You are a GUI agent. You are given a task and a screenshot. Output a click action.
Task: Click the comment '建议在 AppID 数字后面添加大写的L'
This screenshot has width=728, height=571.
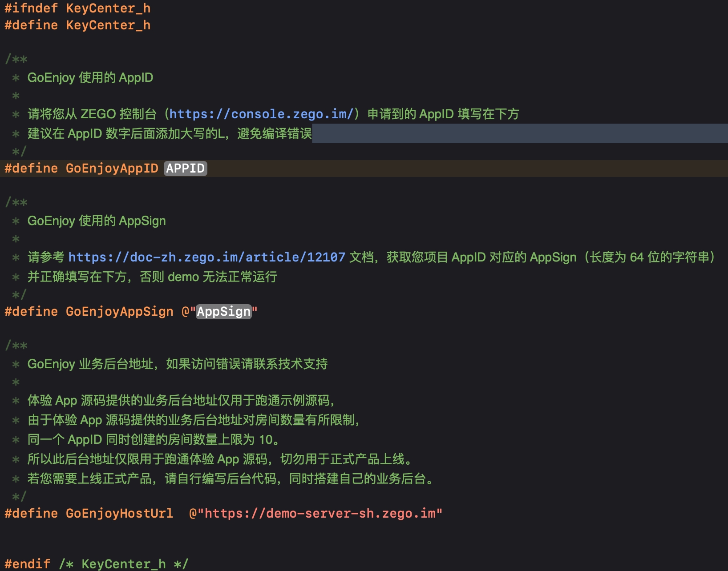pyautogui.click(x=126, y=133)
